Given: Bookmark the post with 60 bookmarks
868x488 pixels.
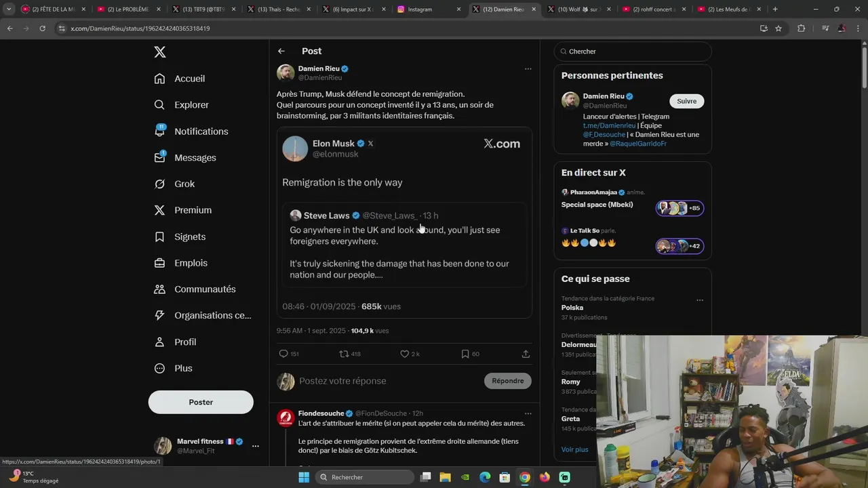Looking at the screenshot, I should pyautogui.click(x=470, y=354).
